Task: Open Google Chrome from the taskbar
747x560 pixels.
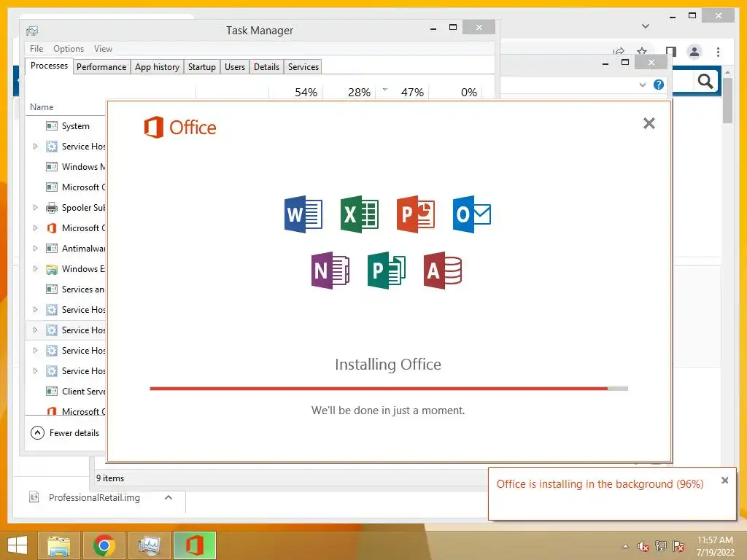Action: [x=104, y=545]
